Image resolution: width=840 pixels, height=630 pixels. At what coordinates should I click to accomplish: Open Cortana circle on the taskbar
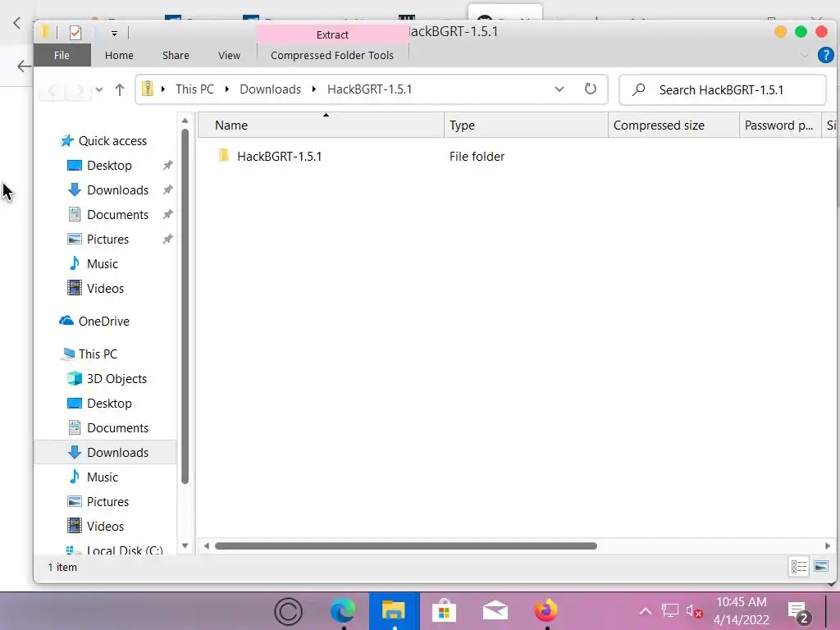288,611
